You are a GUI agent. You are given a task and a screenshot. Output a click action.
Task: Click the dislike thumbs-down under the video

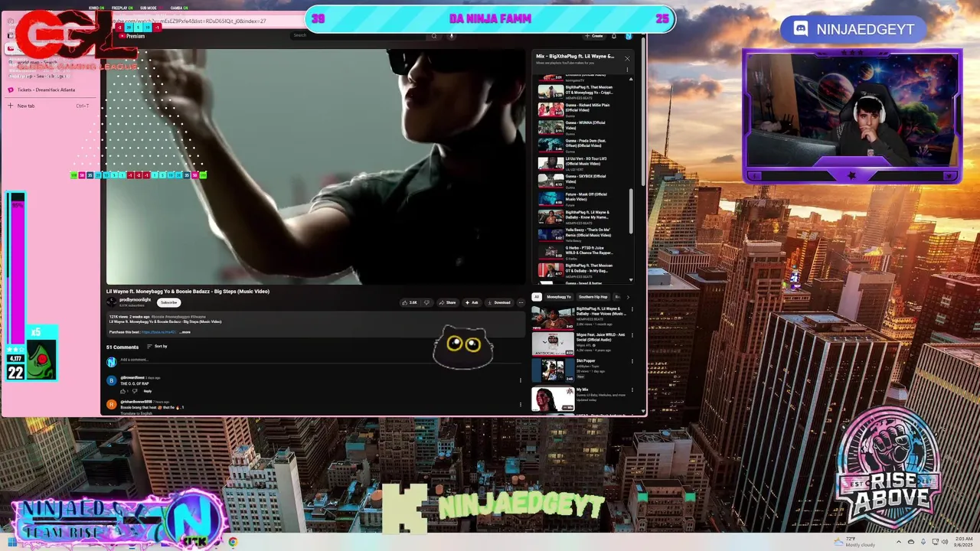point(427,302)
